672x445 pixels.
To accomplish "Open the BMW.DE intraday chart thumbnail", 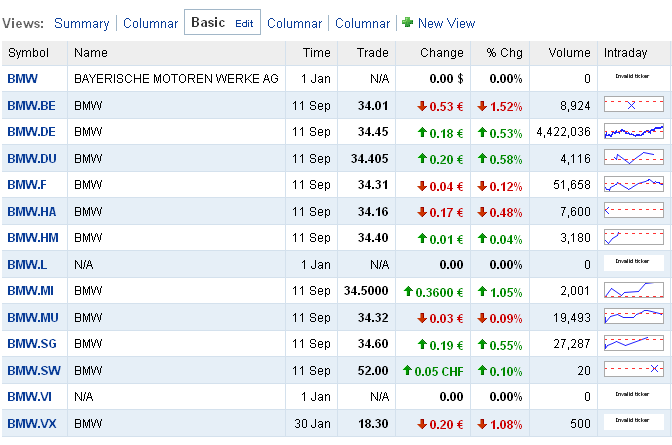I will (633, 131).
